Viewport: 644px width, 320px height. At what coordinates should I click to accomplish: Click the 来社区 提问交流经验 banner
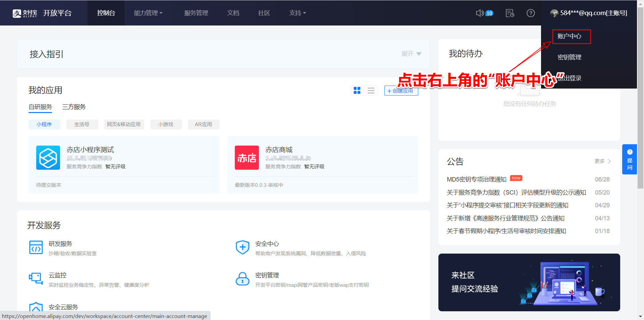[529, 282]
